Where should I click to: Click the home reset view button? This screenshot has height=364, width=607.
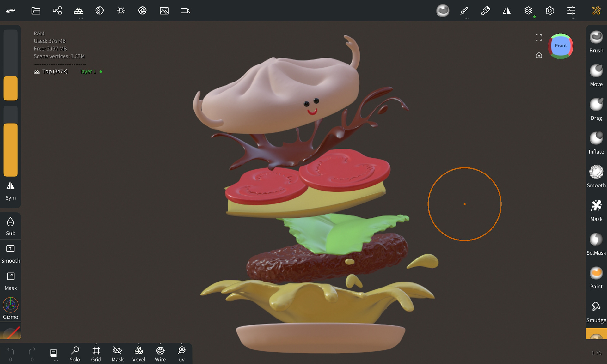[539, 55]
